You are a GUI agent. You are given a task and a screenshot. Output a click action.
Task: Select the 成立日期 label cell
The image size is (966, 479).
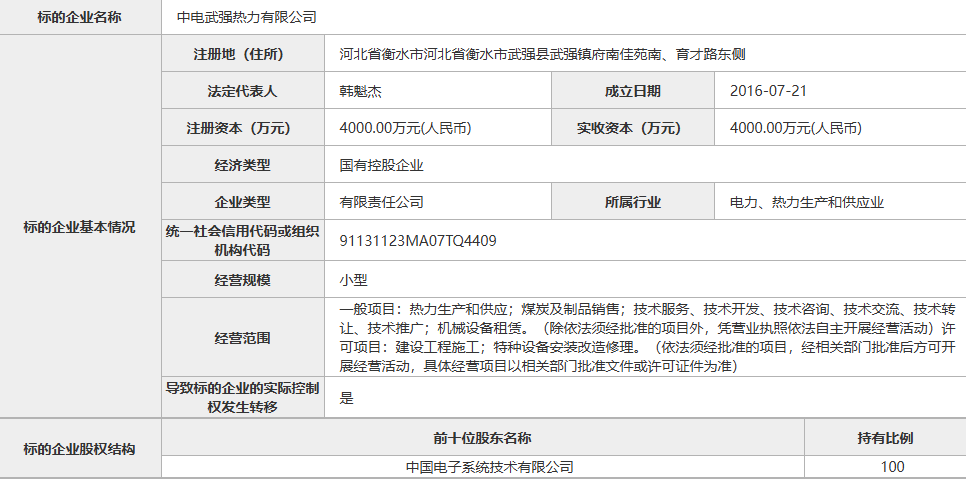coord(632,91)
